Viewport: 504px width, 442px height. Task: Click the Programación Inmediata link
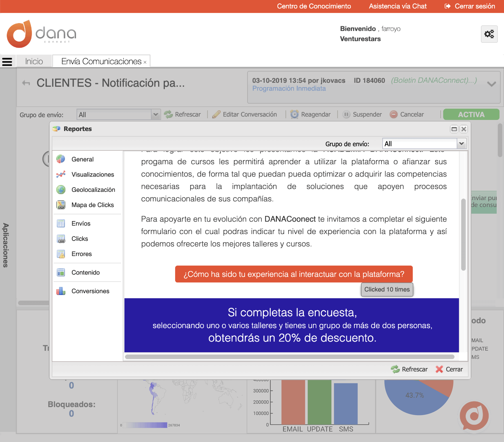tap(289, 88)
